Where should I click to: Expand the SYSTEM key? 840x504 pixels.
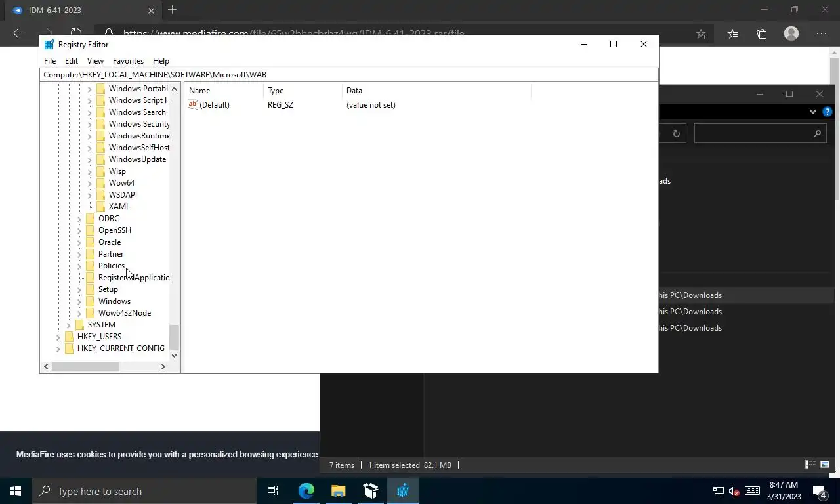pyautogui.click(x=69, y=325)
